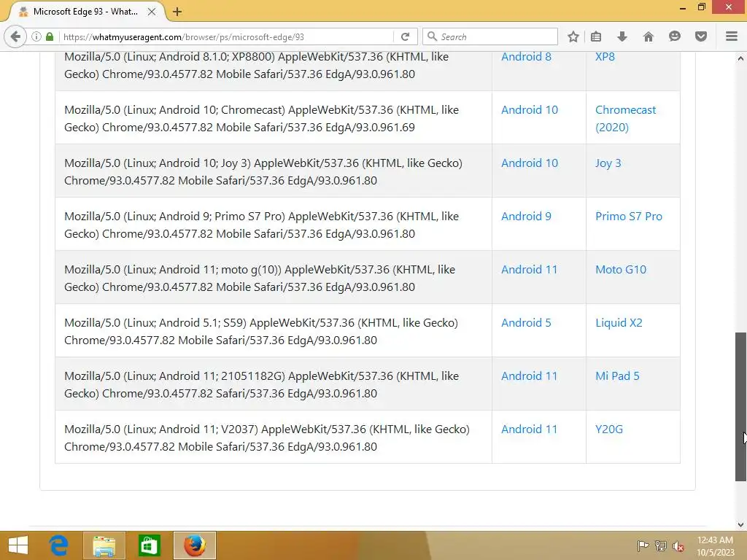Image resolution: width=747 pixels, height=560 pixels.
Task: Open Windows Store taskbar icon
Action: (149, 545)
